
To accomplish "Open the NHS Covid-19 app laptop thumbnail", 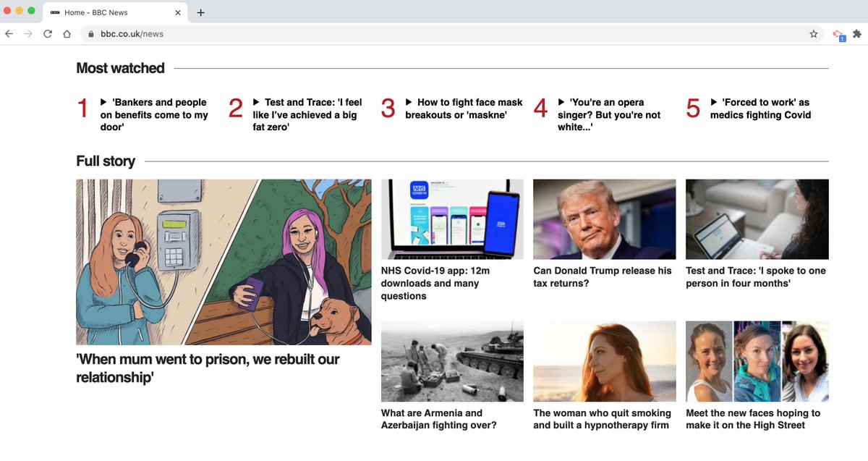I will (x=452, y=219).
